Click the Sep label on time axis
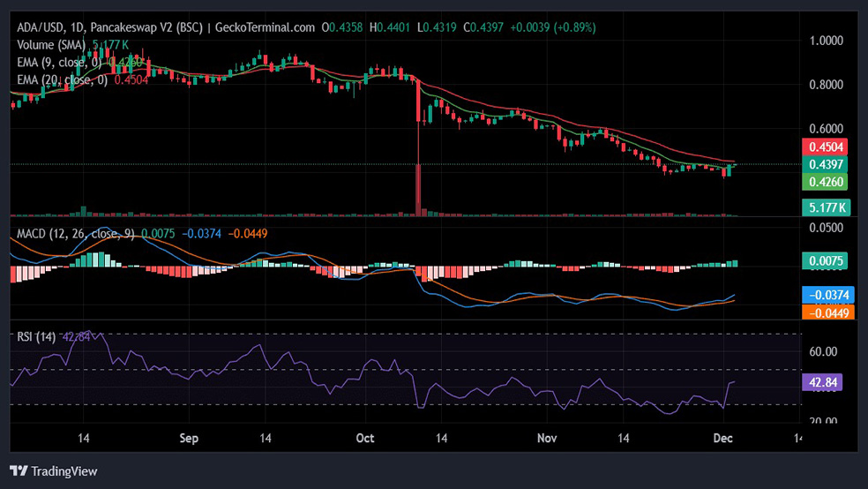Screen dimensions: 868x489 [x=187, y=438]
